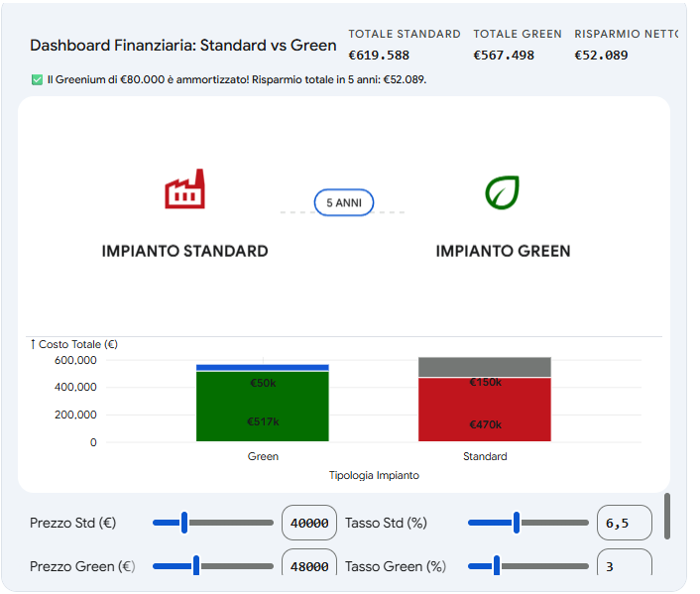Click the €52.089 Risparmio Netto value
700x594 pixels.
click(601, 56)
